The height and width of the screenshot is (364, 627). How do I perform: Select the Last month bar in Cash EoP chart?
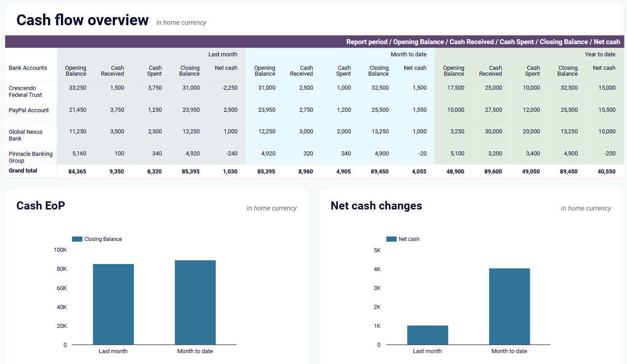(113, 305)
